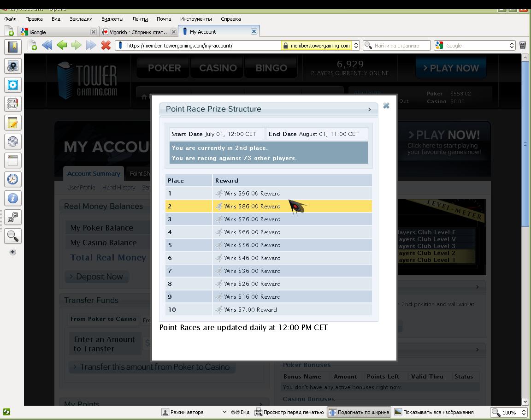The image size is (531, 420).
Task: Open the Author mode dropdown
Action: 224,412
